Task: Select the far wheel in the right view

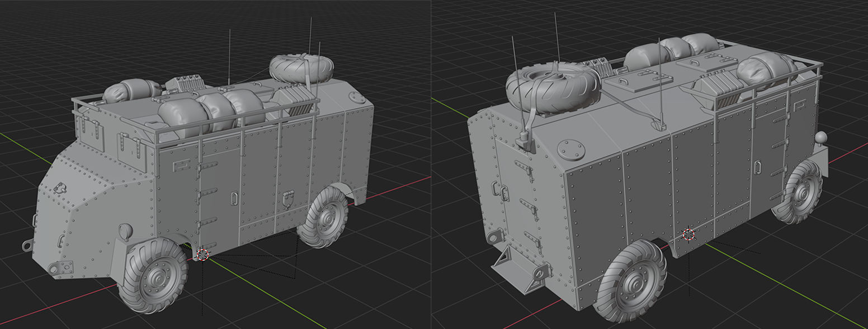Action: coord(799,192)
